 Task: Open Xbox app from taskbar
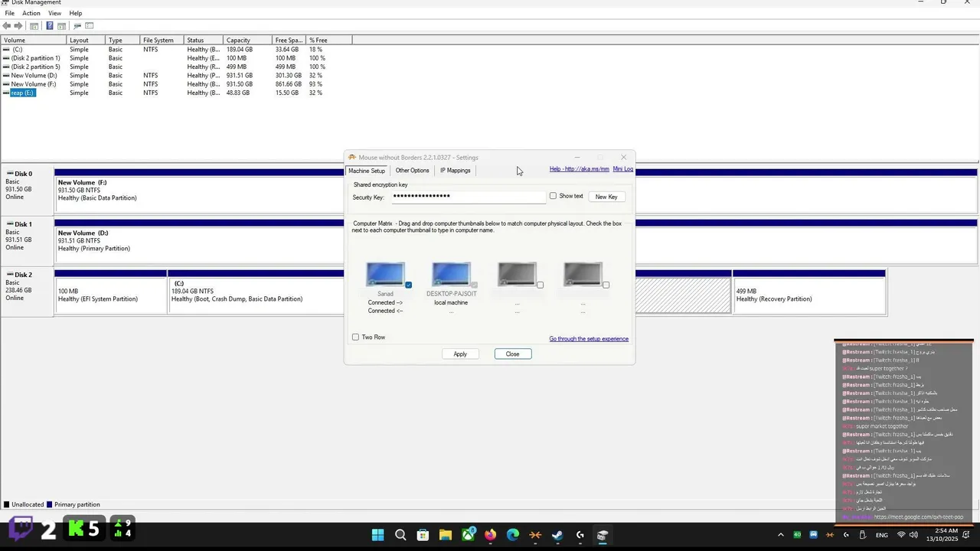coord(468,535)
